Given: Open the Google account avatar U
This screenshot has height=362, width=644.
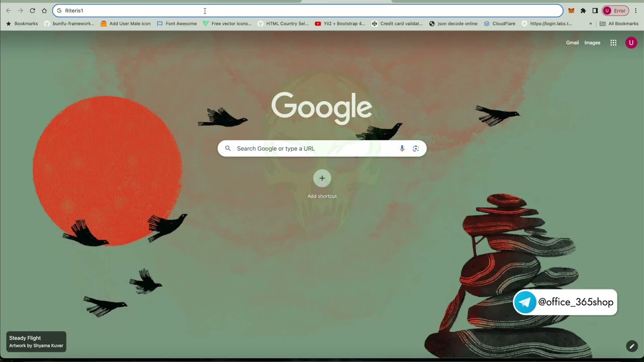Looking at the screenshot, I should click(631, 43).
